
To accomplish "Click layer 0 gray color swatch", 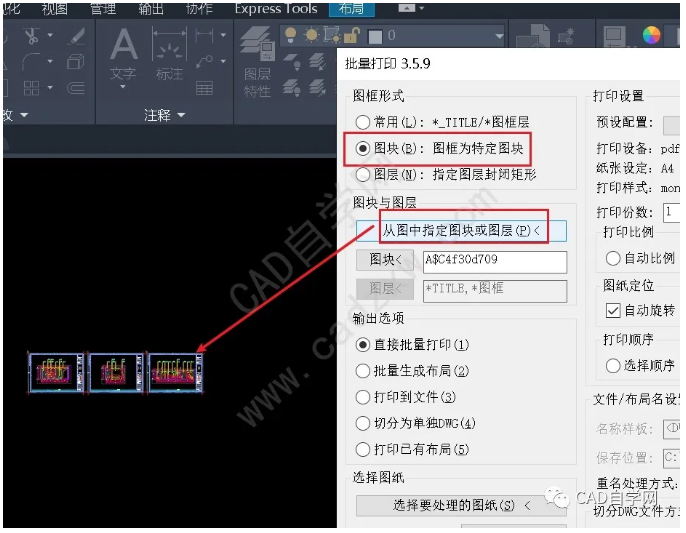I will 375,37.
